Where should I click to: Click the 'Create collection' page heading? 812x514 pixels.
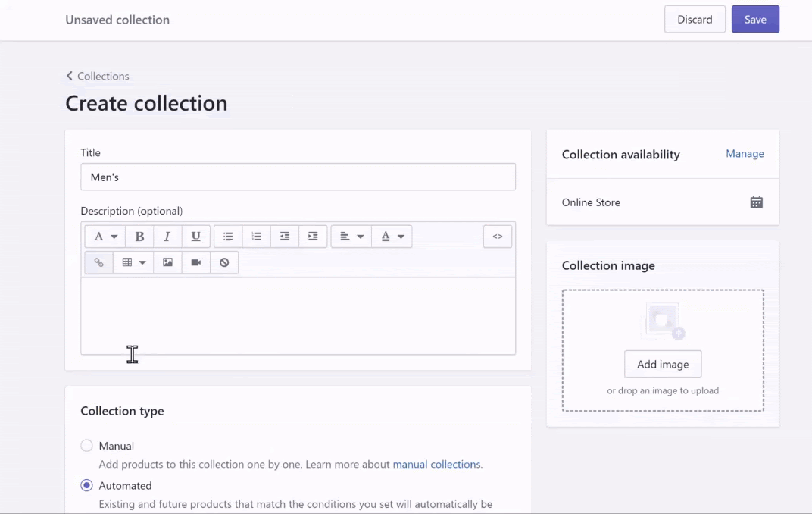tap(146, 104)
